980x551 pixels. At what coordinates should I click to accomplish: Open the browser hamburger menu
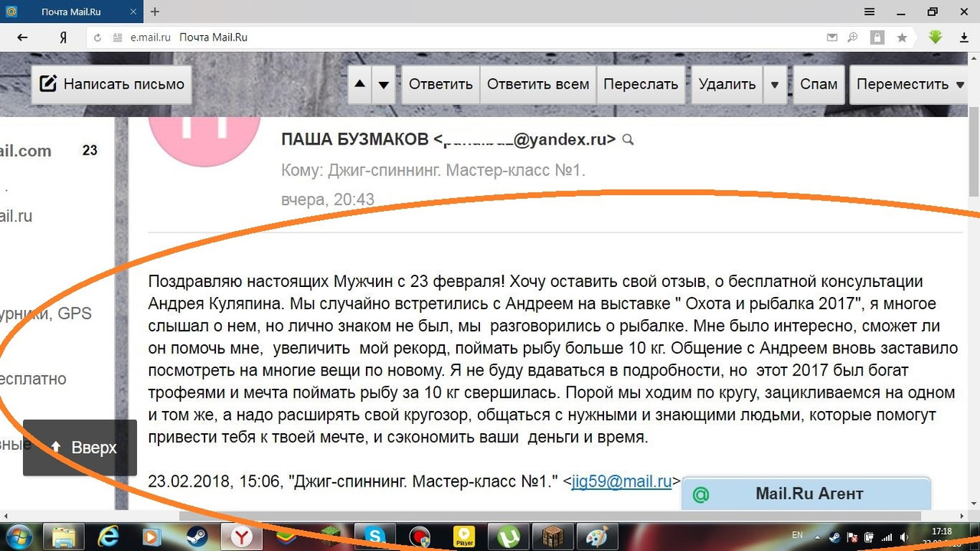(x=870, y=11)
